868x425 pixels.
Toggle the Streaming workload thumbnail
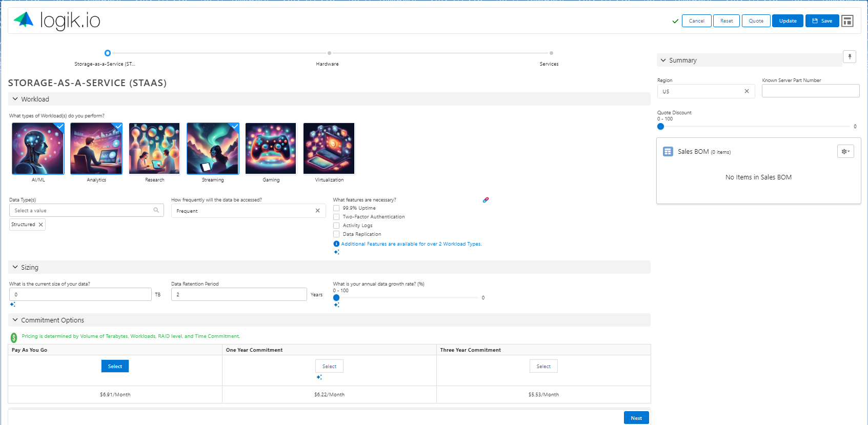coord(213,149)
